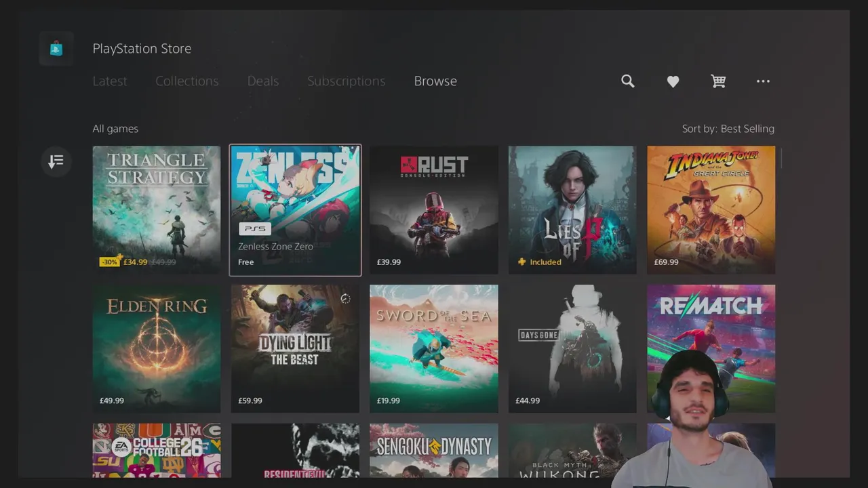Open the Lies of P game tile
This screenshot has width=868, height=488.
click(x=572, y=210)
